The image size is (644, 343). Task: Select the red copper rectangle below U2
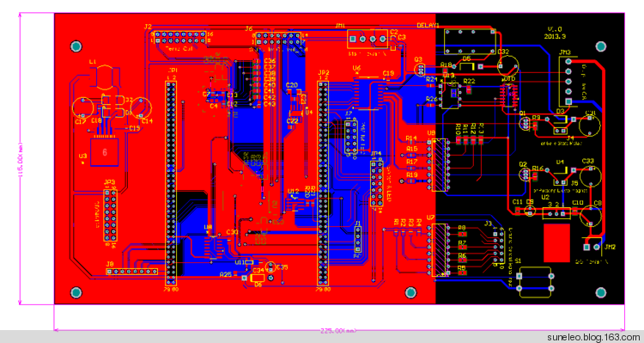557,243
